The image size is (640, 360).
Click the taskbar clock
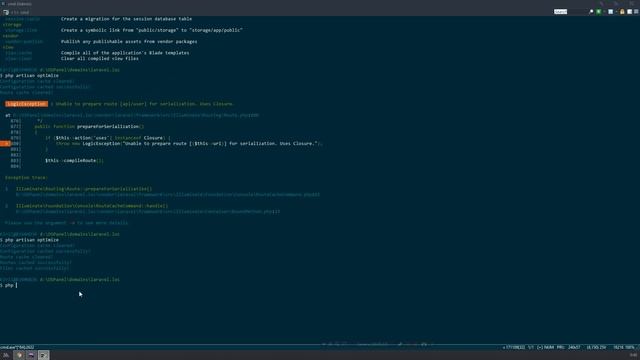(633, 355)
